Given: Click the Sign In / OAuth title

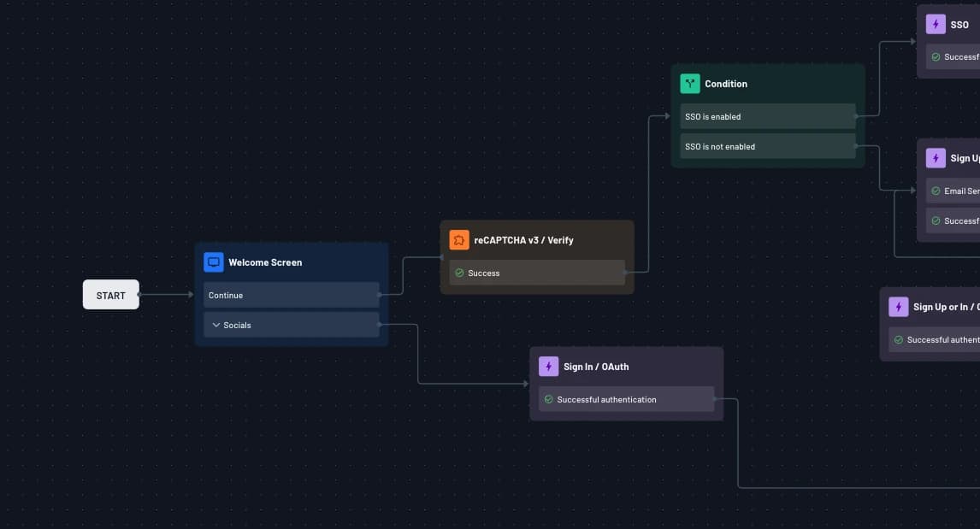Looking at the screenshot, I should 596,367.
